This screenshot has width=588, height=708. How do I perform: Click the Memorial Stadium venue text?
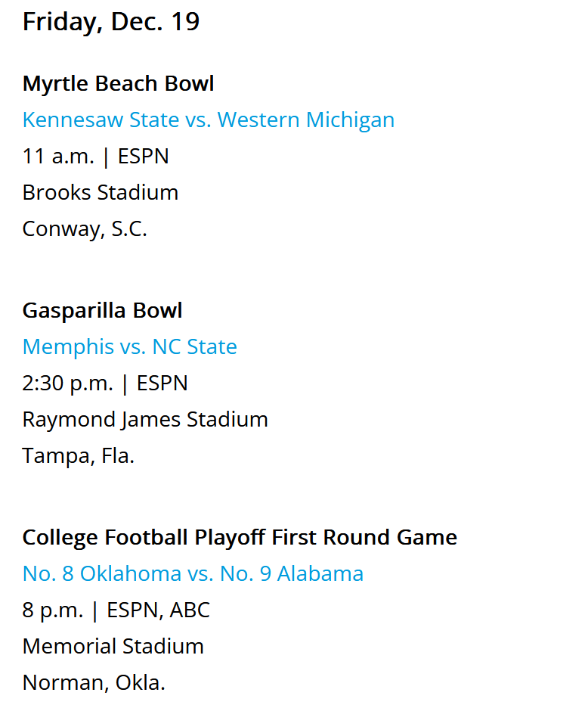[x=113, y=647]
